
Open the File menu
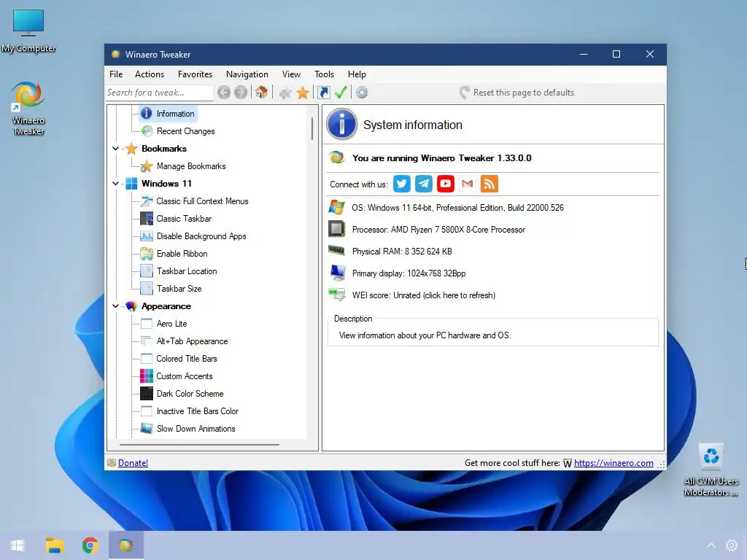[x=116, y=74]
